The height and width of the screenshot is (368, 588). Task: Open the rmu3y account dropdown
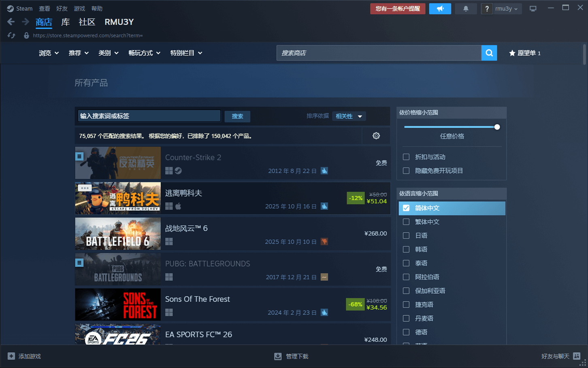coord(506,9)
